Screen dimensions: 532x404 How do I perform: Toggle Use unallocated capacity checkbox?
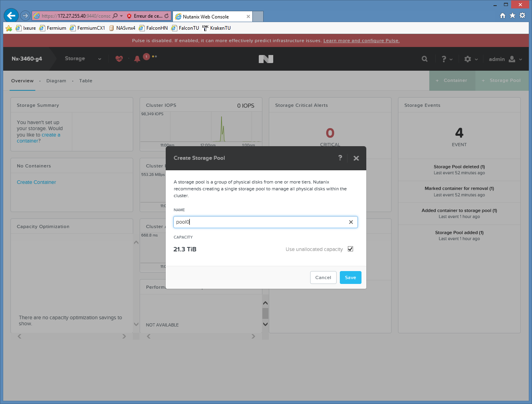(x=350, y=249)
